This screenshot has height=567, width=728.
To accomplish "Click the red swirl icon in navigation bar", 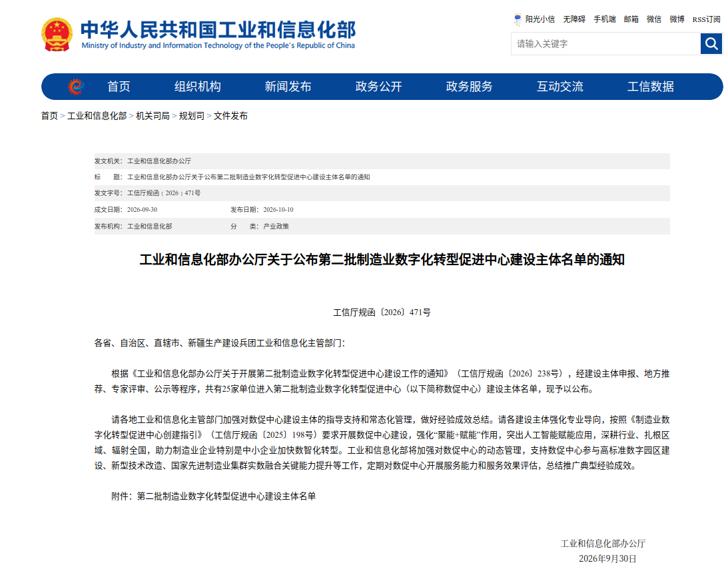I will click(76, 87).
